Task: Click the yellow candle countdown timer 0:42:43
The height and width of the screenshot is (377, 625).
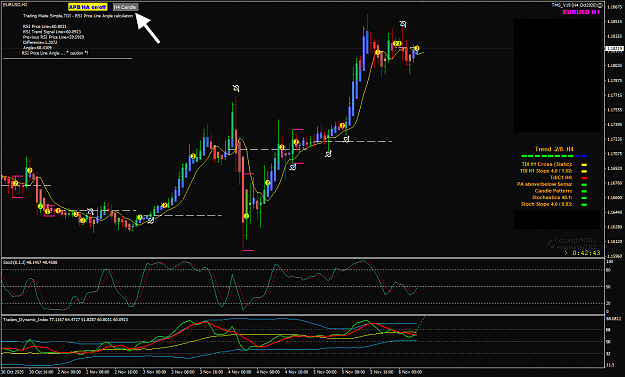Action: pyautogui.click(x=586, y=253)
